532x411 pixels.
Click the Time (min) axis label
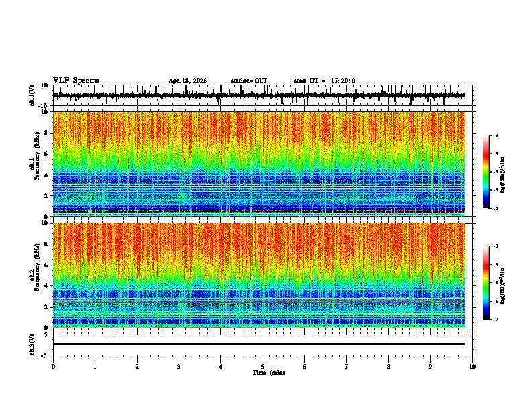pyautogui.click(x=269, y=373)
